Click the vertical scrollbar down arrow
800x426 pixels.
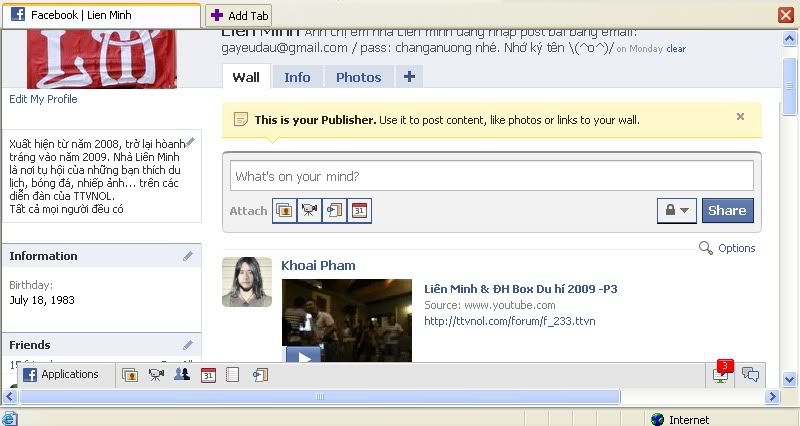790,379
